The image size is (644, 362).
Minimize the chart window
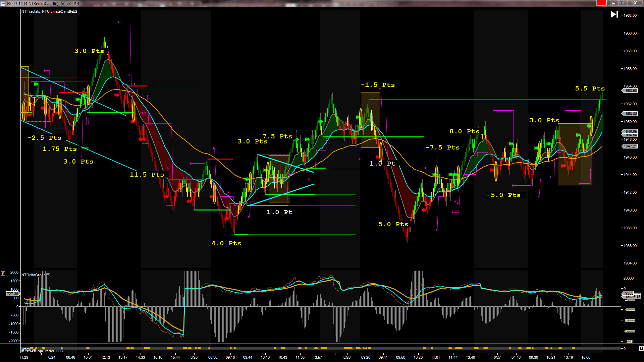613,3
